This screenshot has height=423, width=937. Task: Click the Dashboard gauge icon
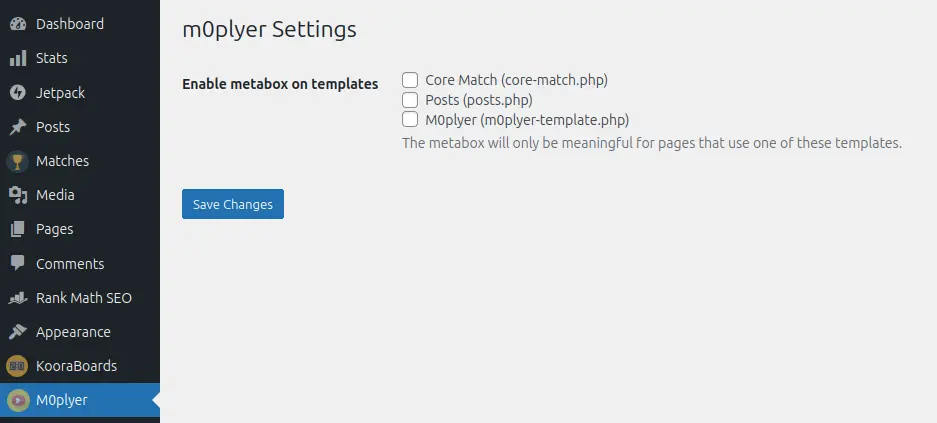coord(17,24)
